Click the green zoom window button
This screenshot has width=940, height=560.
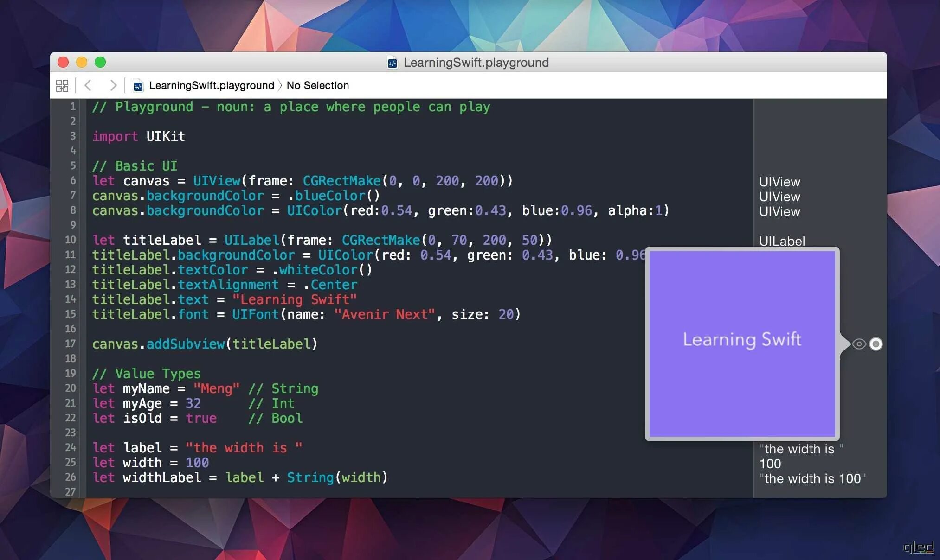coord(100,62)
